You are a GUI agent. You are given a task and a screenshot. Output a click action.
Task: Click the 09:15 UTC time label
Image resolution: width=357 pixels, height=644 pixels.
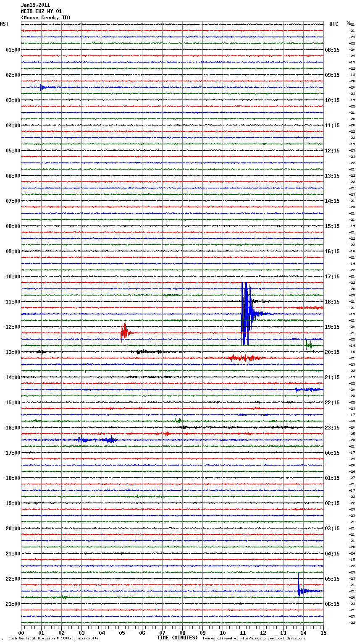[x=332, y=75]
